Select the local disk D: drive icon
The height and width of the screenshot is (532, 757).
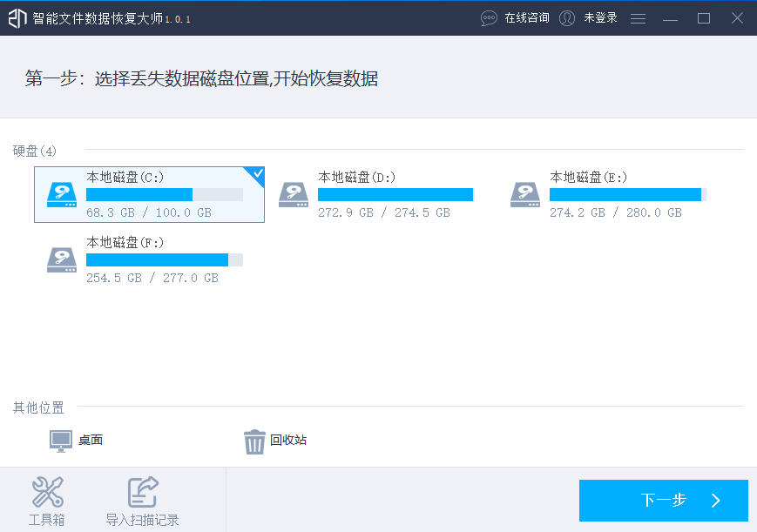294,194
